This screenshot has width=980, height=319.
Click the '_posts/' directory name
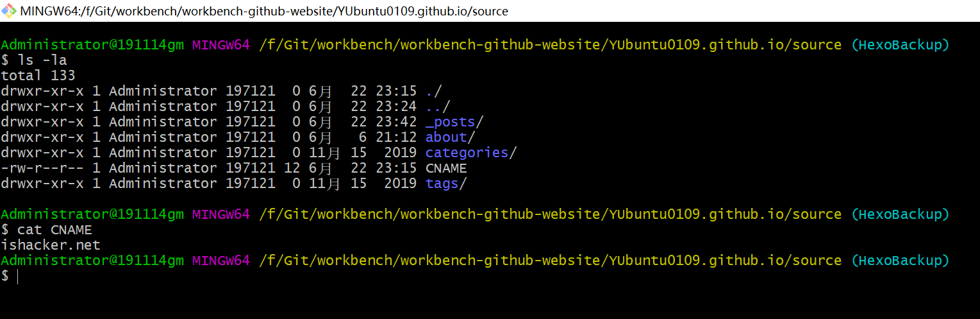(454, 122)
